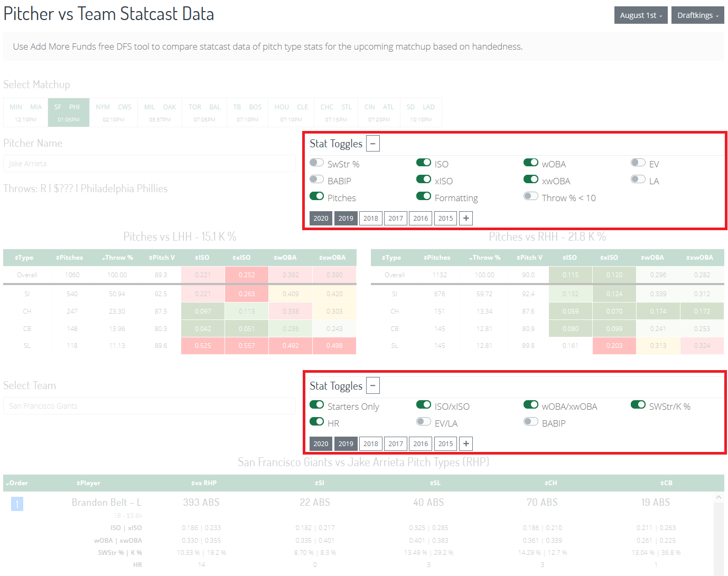
Task: Collapse the team Stat Toggles panel
Action: pos(372,386)
